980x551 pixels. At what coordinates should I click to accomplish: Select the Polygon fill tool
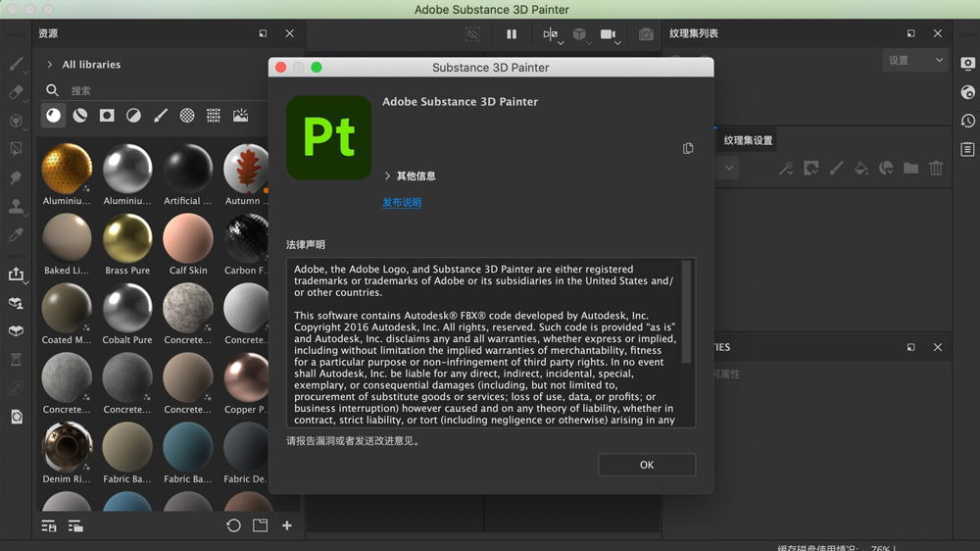tap(17, 149)
